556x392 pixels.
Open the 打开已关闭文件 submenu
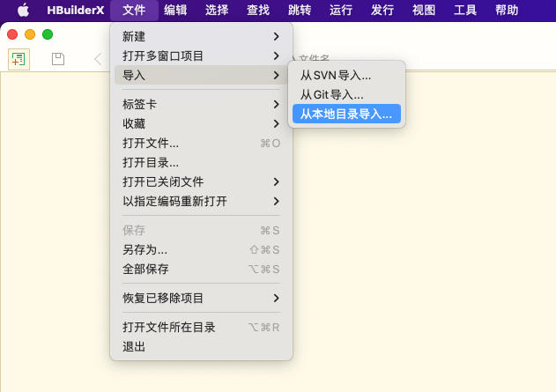[200, 181]
